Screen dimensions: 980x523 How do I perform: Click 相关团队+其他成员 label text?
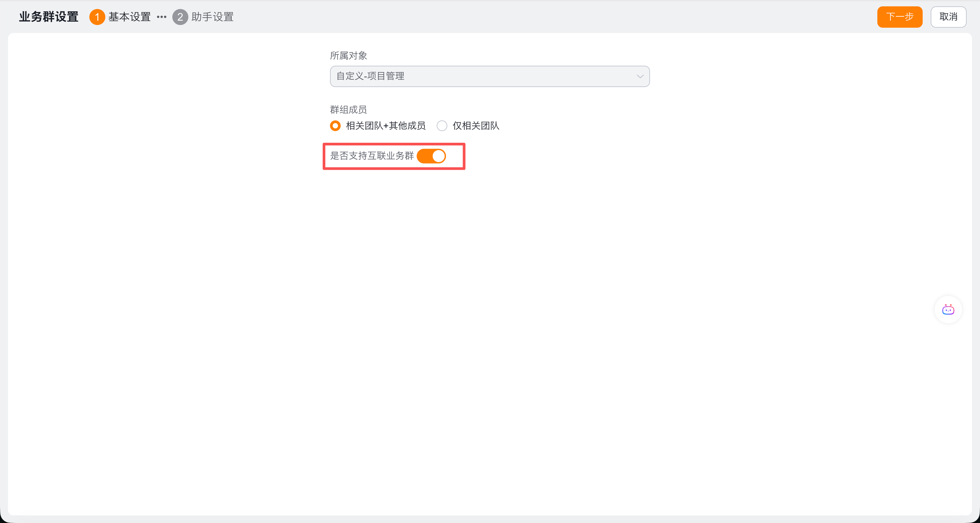click(385, 126)
